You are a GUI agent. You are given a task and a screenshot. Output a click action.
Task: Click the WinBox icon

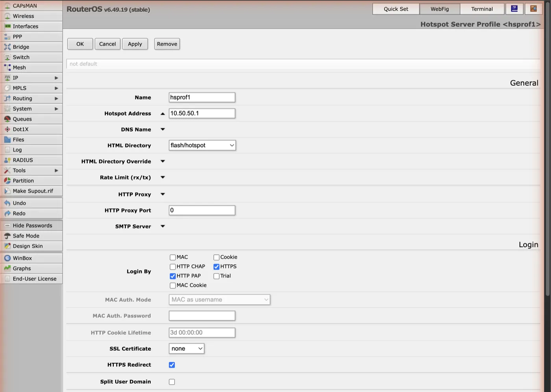(x=7, y=258)
